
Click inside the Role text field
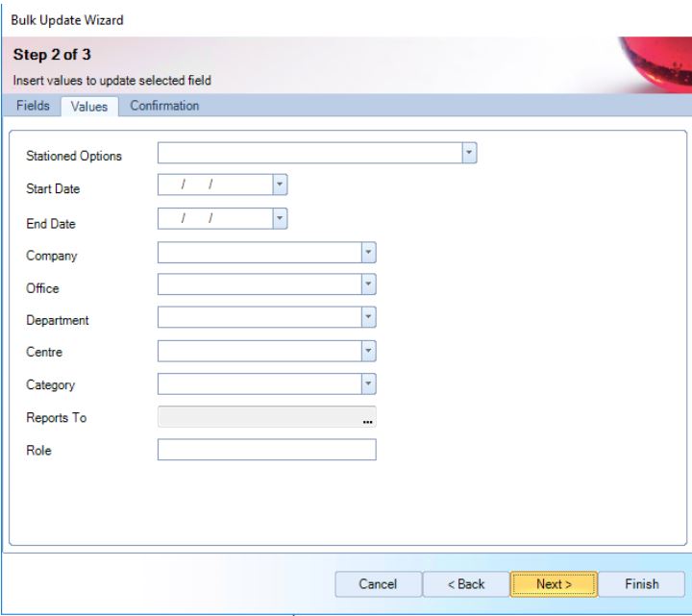[x=267, y=450]
